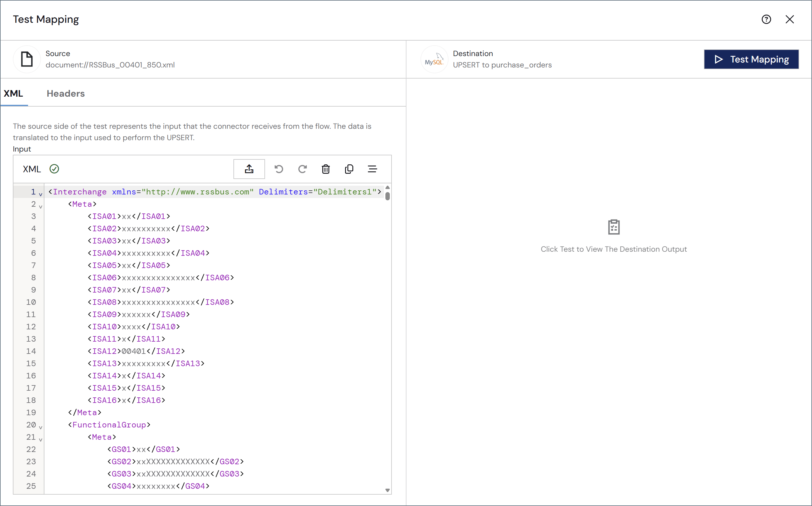812x506 pixels.
Task: Click the ISA06 element line
Action: click(161, 277)
